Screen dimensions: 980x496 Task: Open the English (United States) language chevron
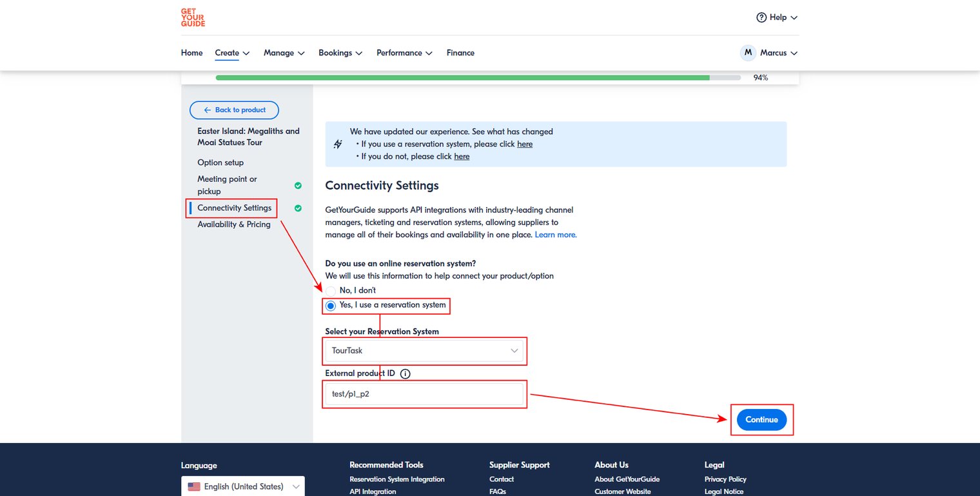[296, 486]
